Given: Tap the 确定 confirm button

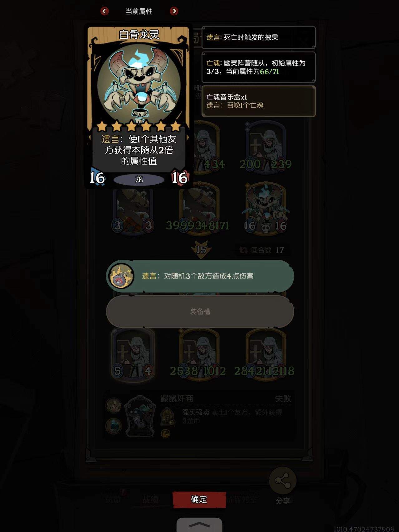Looking at the screenshot, I should [x=199, y=499].
